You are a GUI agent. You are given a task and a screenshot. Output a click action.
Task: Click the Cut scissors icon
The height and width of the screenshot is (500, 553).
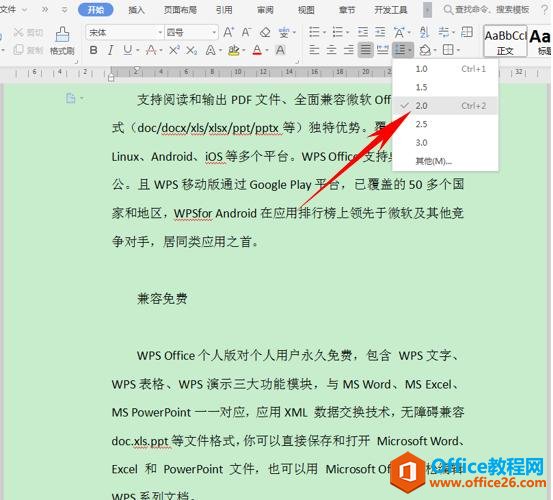18,33
